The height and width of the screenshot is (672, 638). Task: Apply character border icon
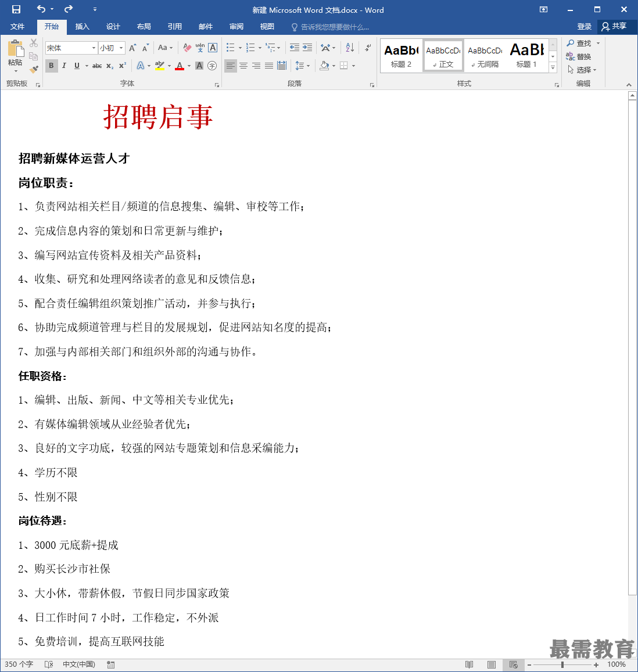(213, 48)
